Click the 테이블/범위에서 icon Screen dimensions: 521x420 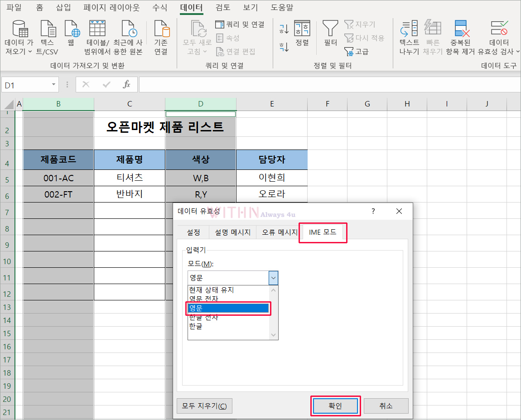(97, 29)
